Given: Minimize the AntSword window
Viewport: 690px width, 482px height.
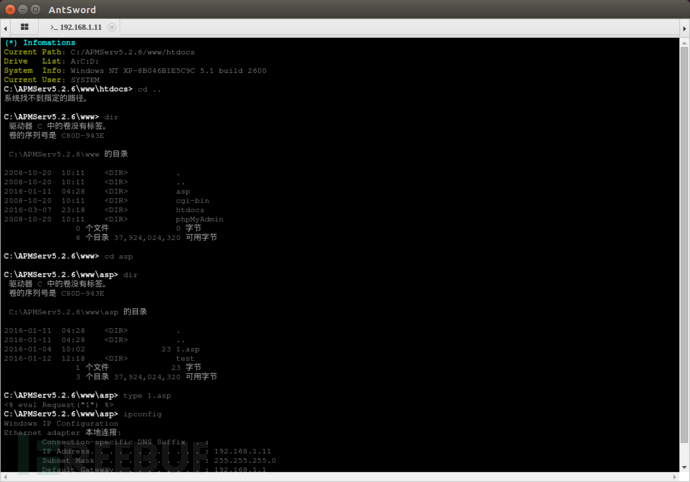Looking at the screenshot, I should point(23,9).
